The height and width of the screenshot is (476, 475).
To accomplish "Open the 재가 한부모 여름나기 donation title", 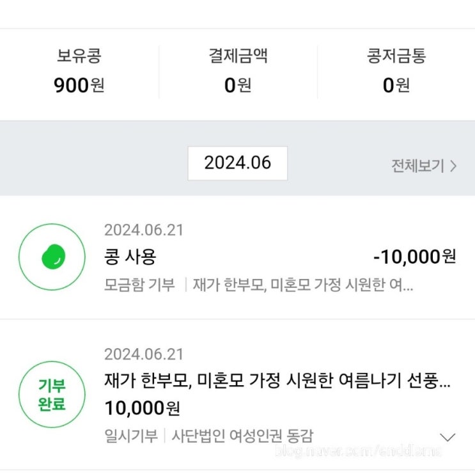I will point(277,381).
